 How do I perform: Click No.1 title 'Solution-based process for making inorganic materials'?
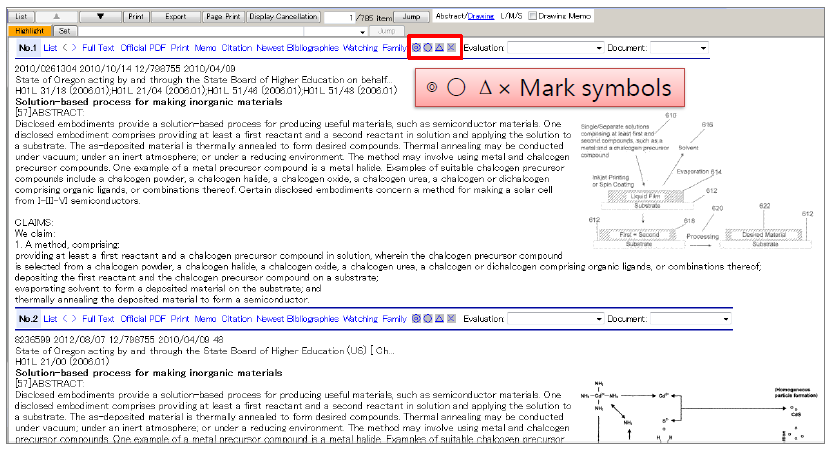point(149,101)
